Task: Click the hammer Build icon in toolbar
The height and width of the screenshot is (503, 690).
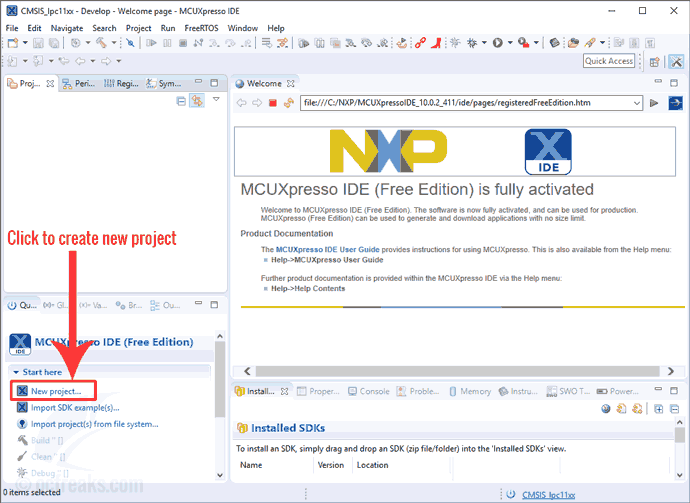Action: coord(101,43)
